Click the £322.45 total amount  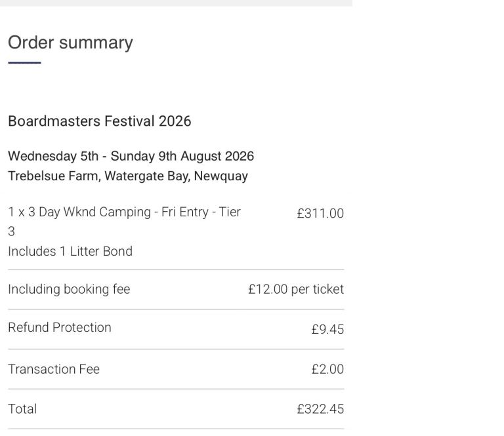(320, 410)
